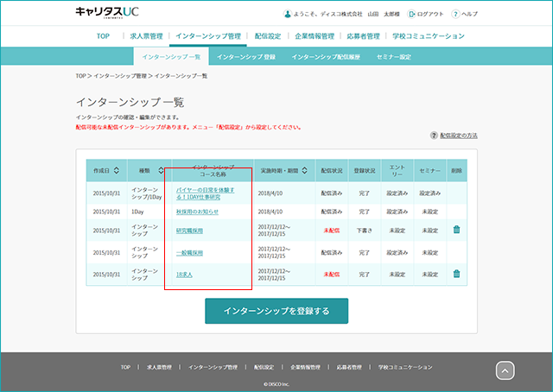
Task: Open 学校コミュニケーション in the main navigation
Action: pos(429,36)
